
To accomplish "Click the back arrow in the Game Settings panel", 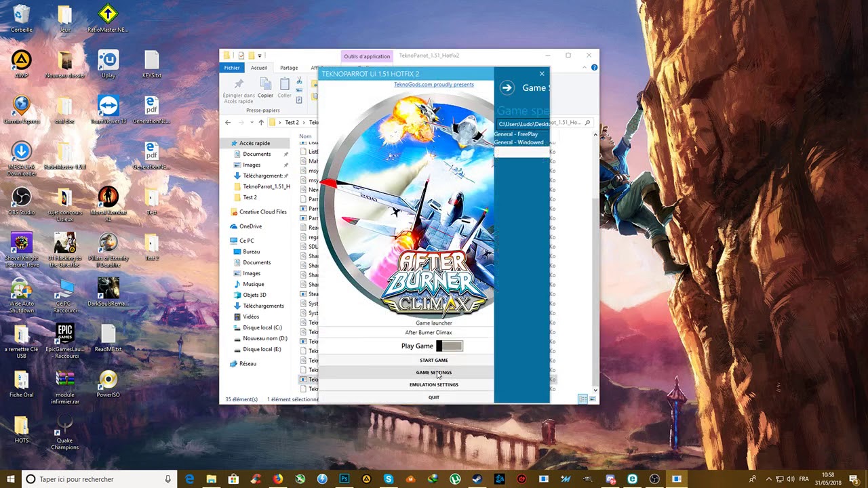I will point(507,87).
